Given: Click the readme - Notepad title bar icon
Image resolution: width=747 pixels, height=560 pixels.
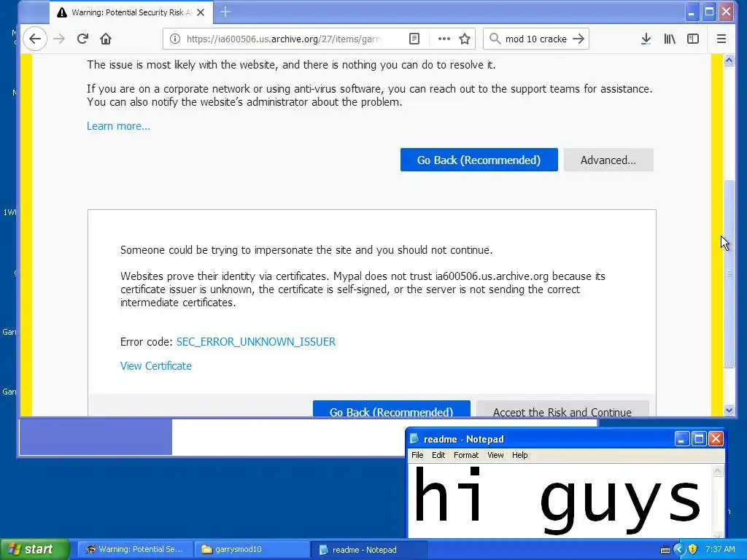Looking at the screenshot, I should pos(414,438).
